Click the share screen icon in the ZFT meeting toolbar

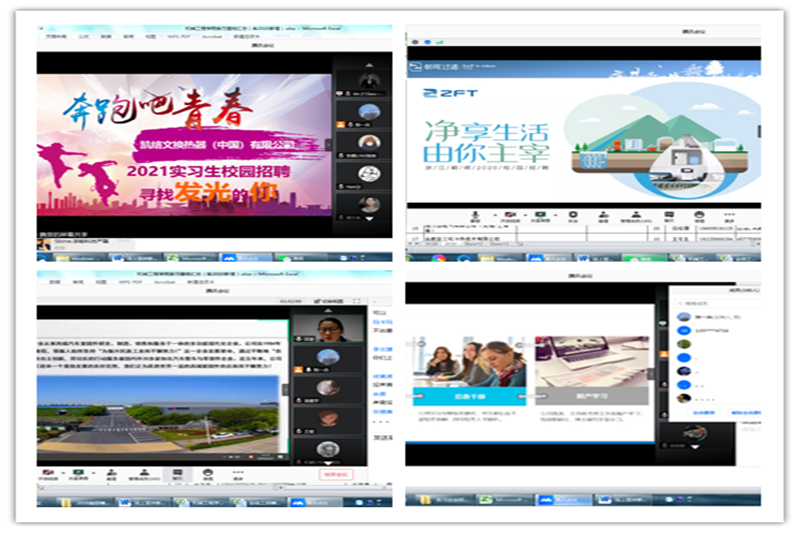(541, 217)
